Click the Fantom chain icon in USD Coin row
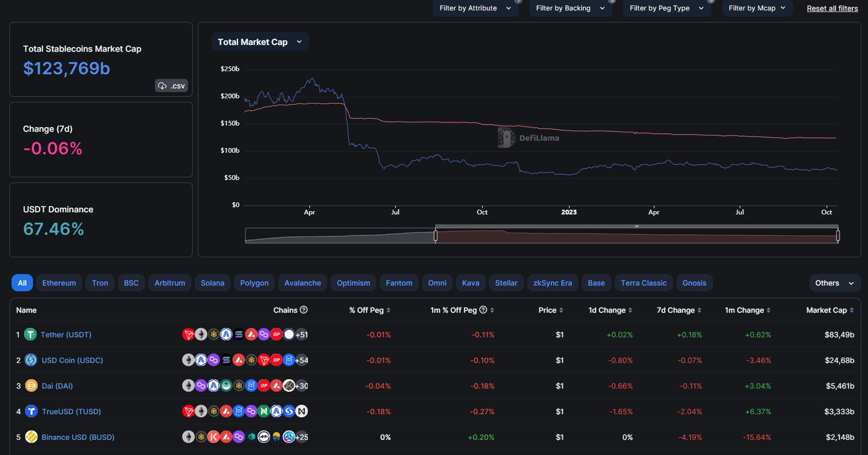The width and height of the screenshot is (868, 455). [x=289, y=360]
